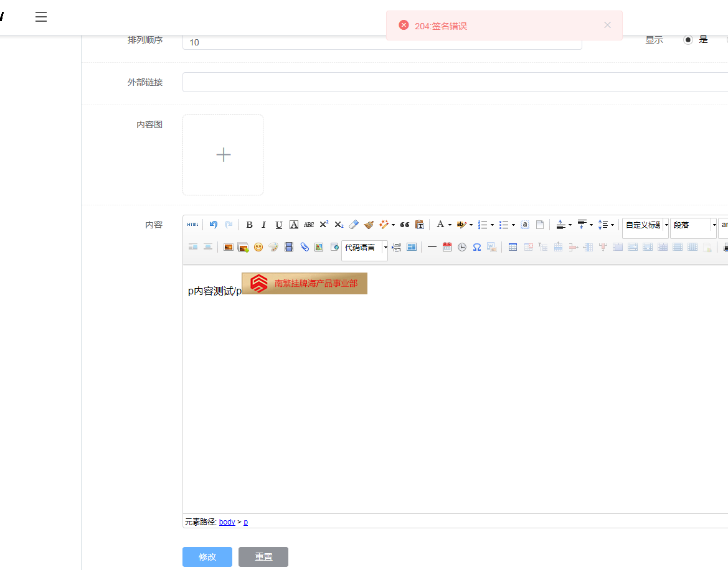The image size is (728, 570).
Task: Undo the last edit
Action: point(213,225)
